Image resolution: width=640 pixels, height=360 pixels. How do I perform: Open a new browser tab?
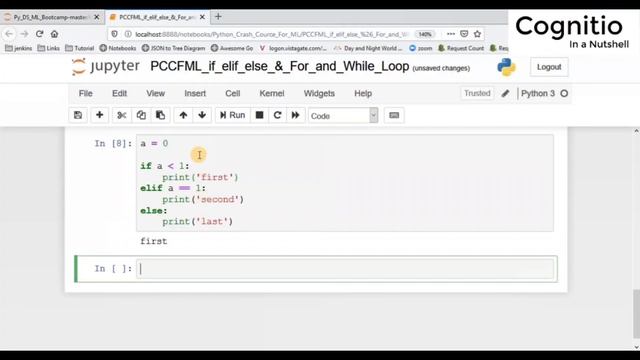pos(218,17)
